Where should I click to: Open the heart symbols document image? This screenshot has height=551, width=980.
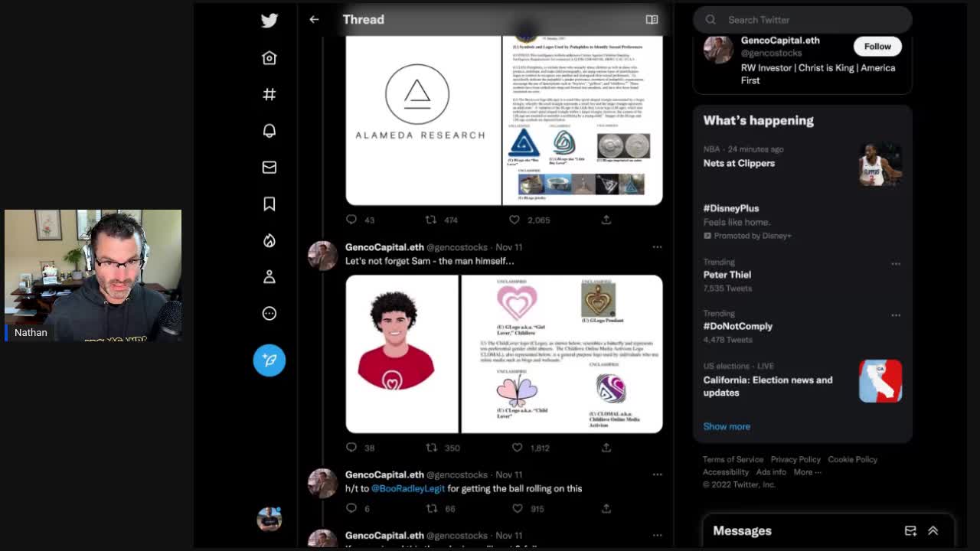[x=561, y=354]
